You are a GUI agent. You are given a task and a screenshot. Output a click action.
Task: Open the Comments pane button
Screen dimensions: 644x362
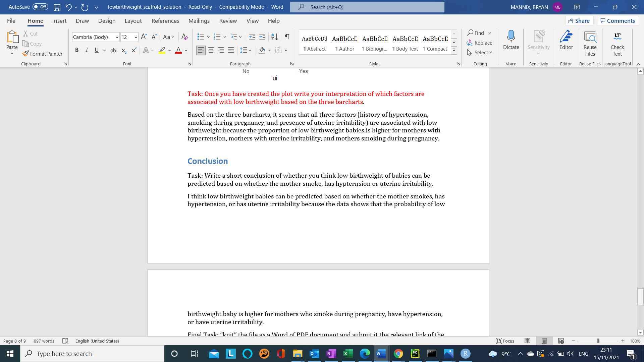click(x=618, y=21)
